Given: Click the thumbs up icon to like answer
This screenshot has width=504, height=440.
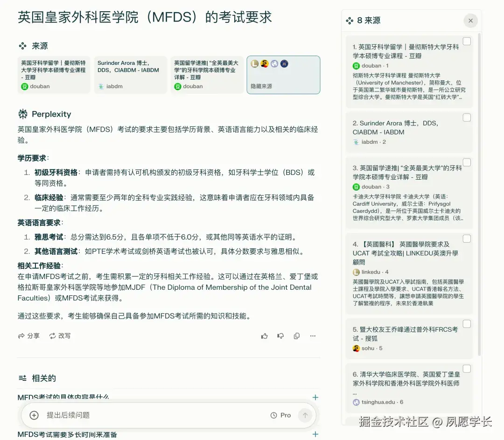Looking at the screenshot, I should (x=264, y=335).
